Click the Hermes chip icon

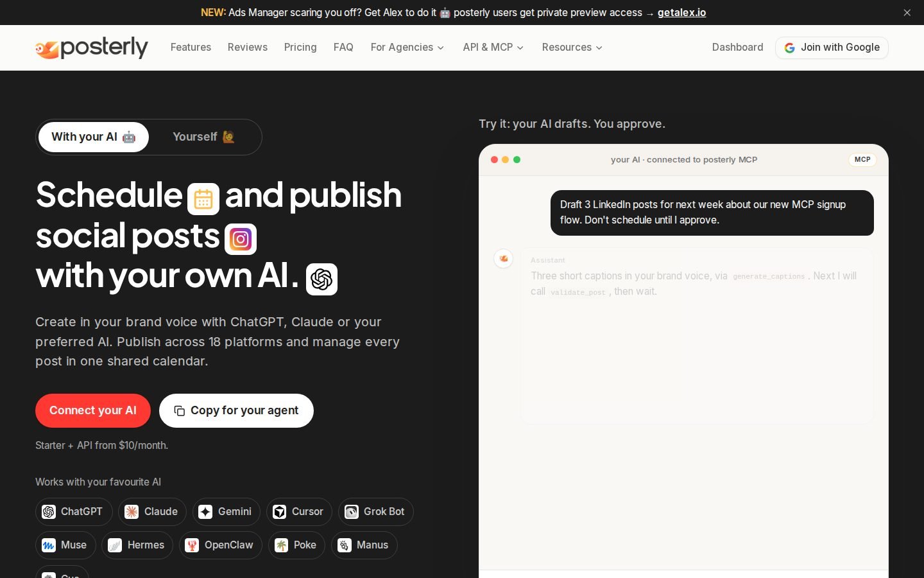point(115,545)
